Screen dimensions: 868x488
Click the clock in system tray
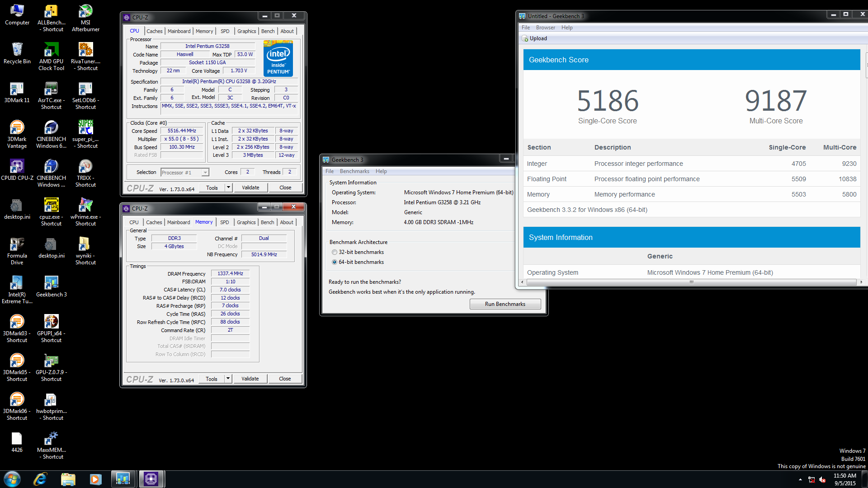pyautogui.click(x=844, y=479)
